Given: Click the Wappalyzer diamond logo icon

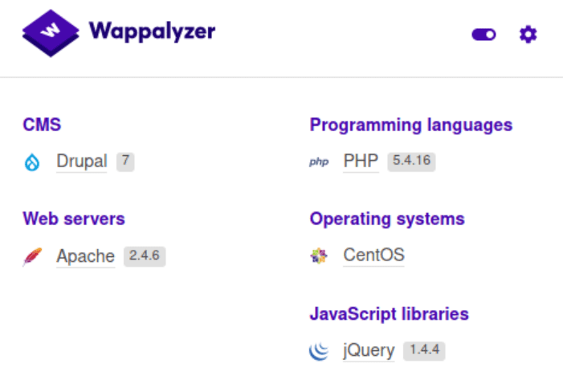Looking at the screenshot, I should pyautogui.click(x=51, y=33).
